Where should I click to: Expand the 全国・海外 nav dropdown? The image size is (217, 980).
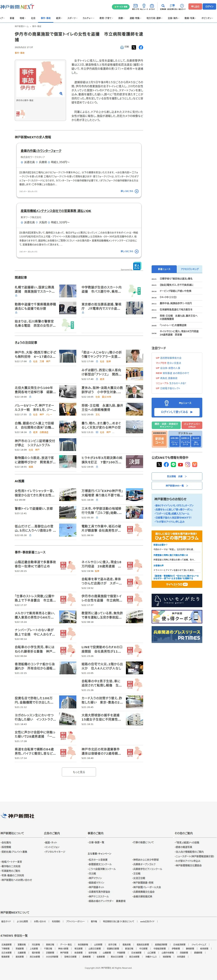click(174, 18)
